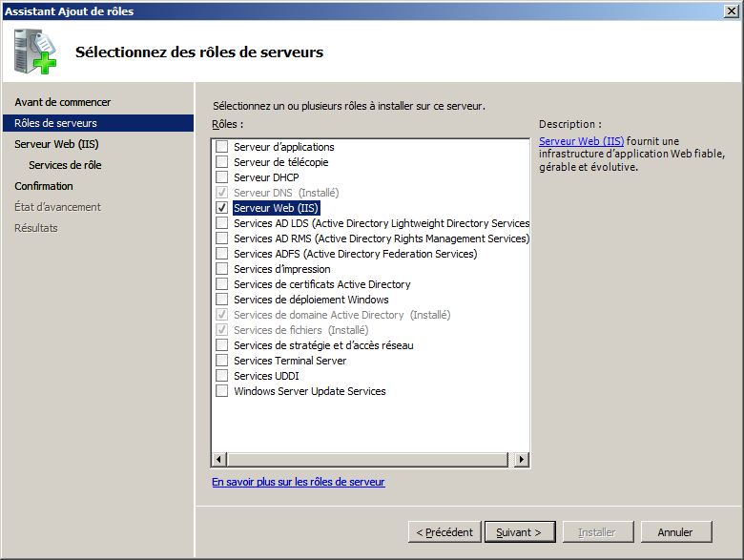
Task: Open En savoir plus sur les rôles link
Action: coord(298,483)
